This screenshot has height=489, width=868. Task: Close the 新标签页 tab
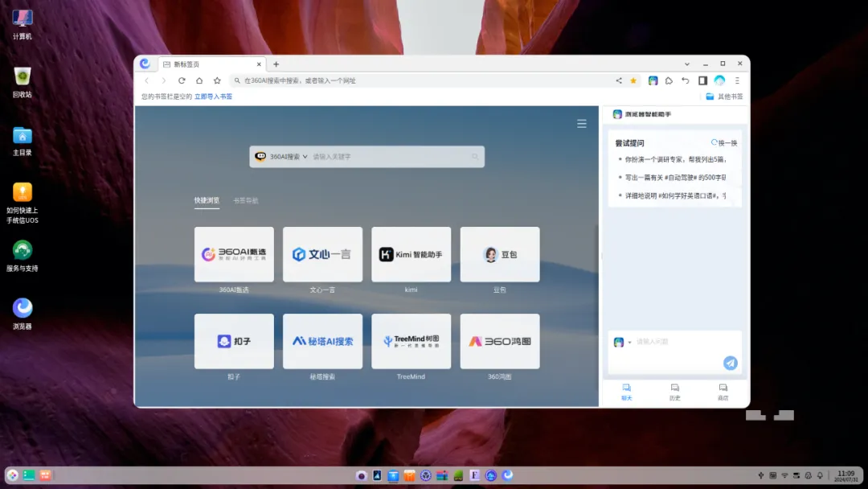click(x=259, y=64)
